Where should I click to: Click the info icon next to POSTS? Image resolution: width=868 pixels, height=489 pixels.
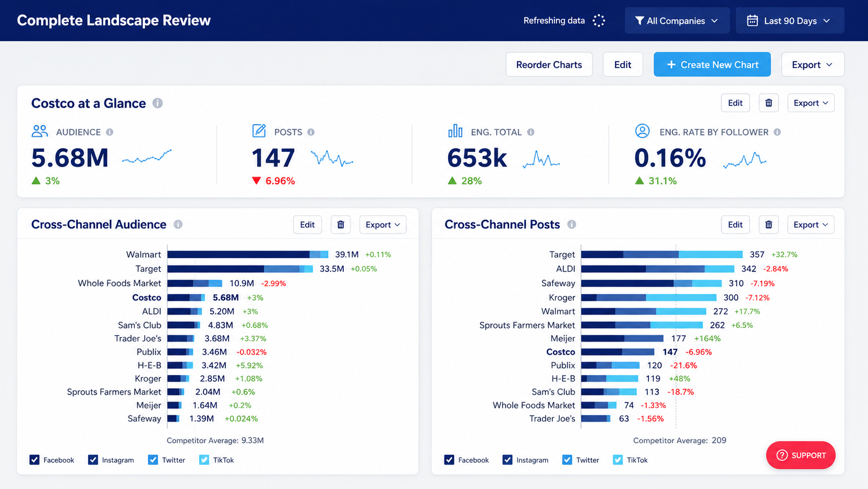311,132
